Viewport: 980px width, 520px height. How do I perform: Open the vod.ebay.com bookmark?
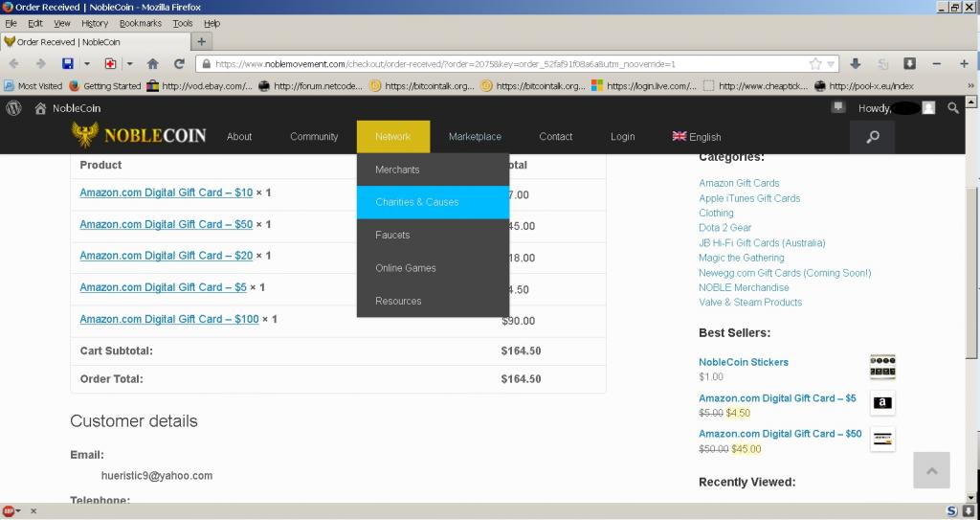click(x=200, y=86)
